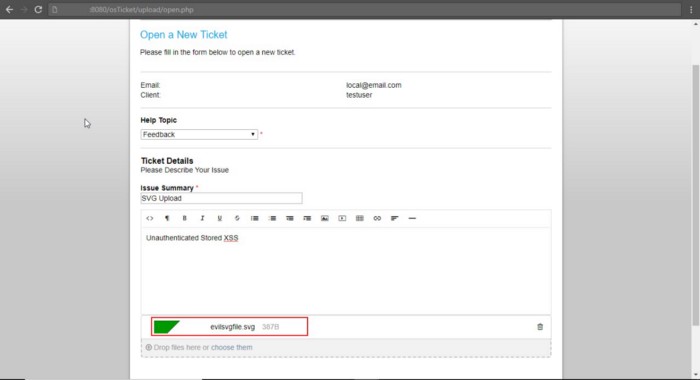Click the evilsvgfile.svg green thumbnail
Image resolution: width=700 pixels, height=380 pixels.
click(167, 327)
